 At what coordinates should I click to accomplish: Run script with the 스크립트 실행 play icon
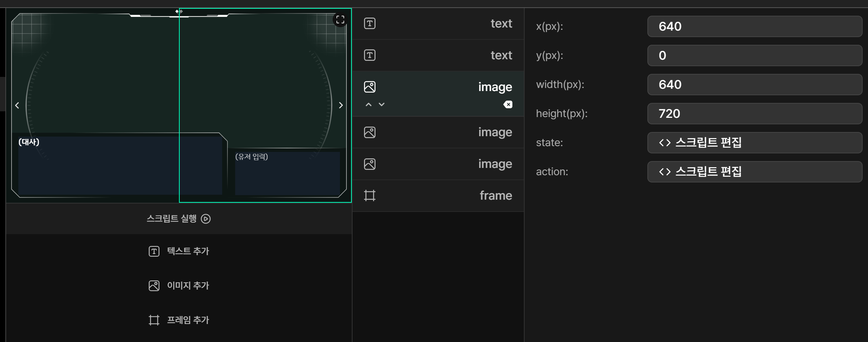206,219
